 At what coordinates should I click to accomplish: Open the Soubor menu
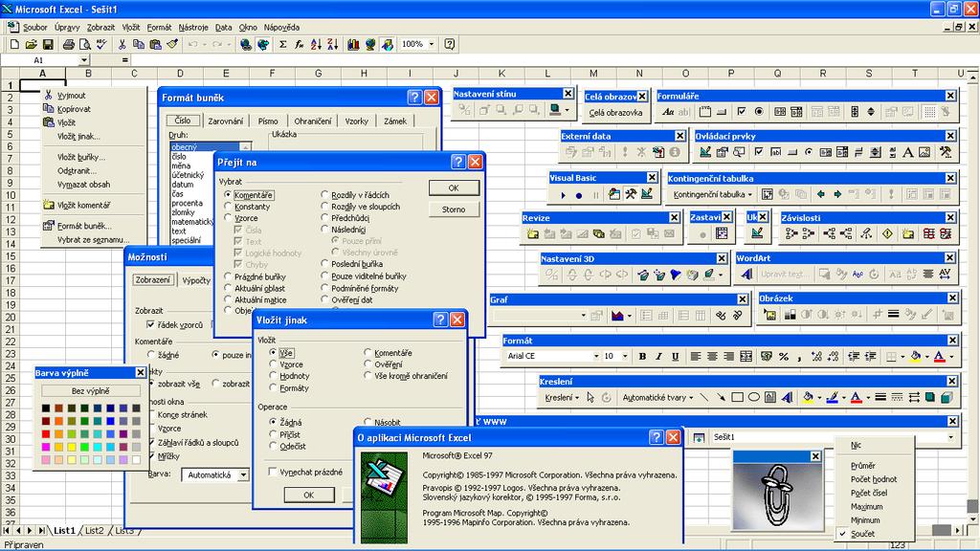pos(35,28)
